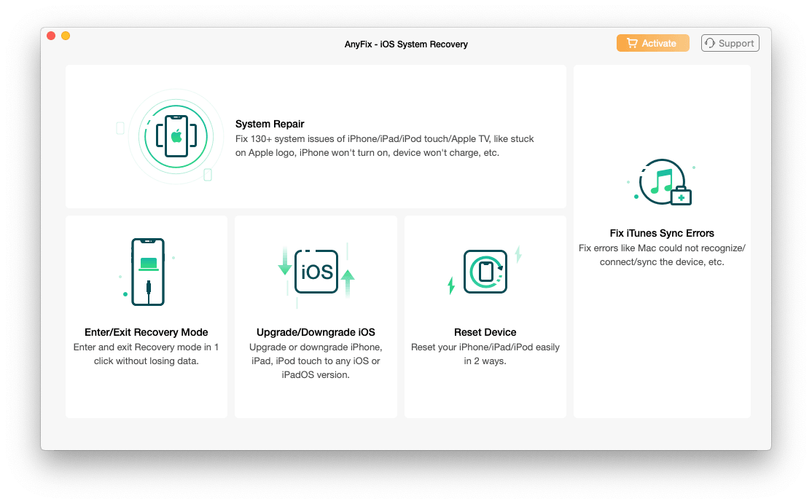Start the Reset Device feature

click(x=485, y=316)
